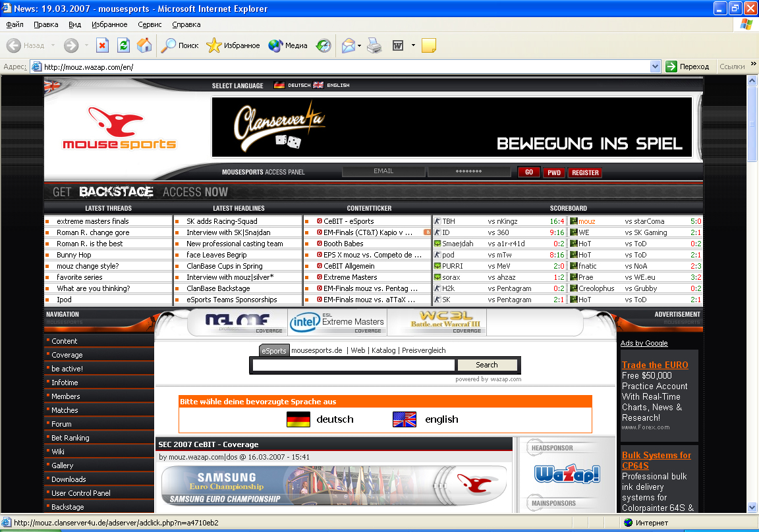Click the Переход (Go) button

[688, 66]
